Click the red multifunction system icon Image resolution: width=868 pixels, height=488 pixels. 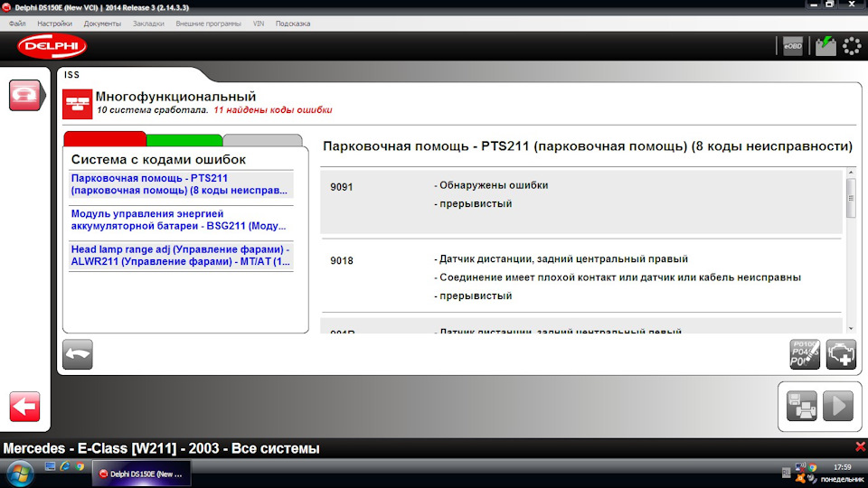tap(78, 103)
